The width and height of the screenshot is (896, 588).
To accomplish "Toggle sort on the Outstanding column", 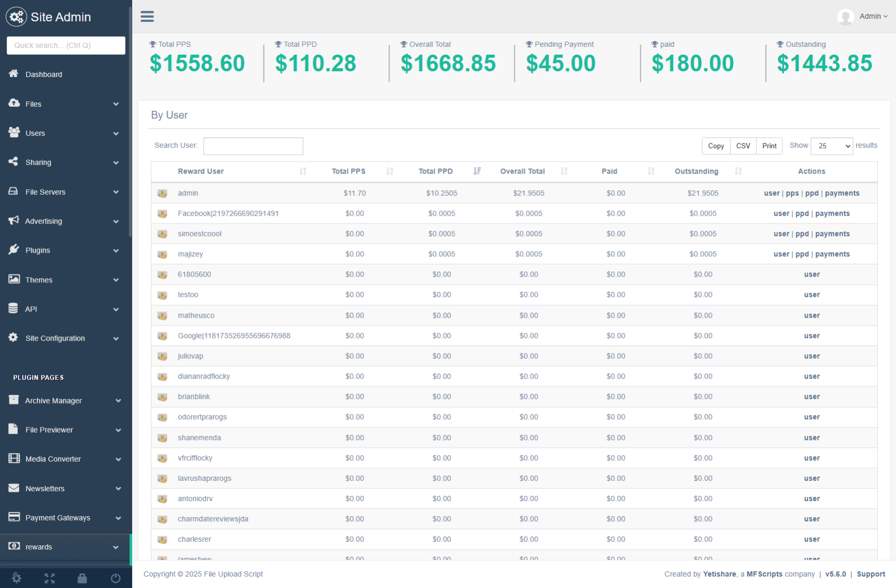I will click(696, 172).
